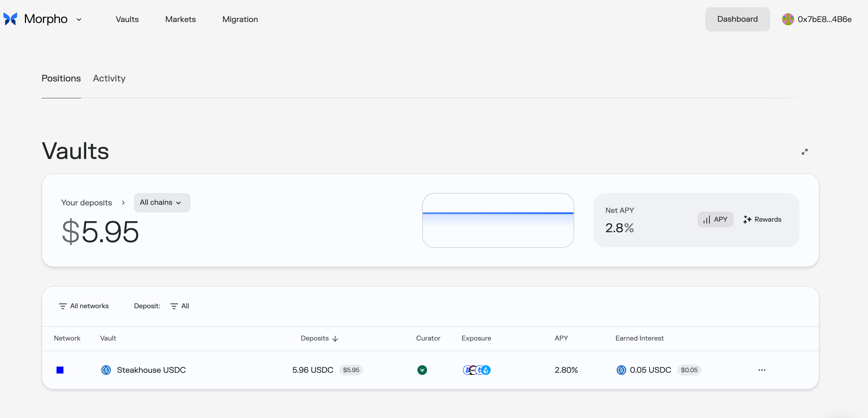Open the All networks filter
Viewport: 868px width, 418px height.
tap(84, 306)
